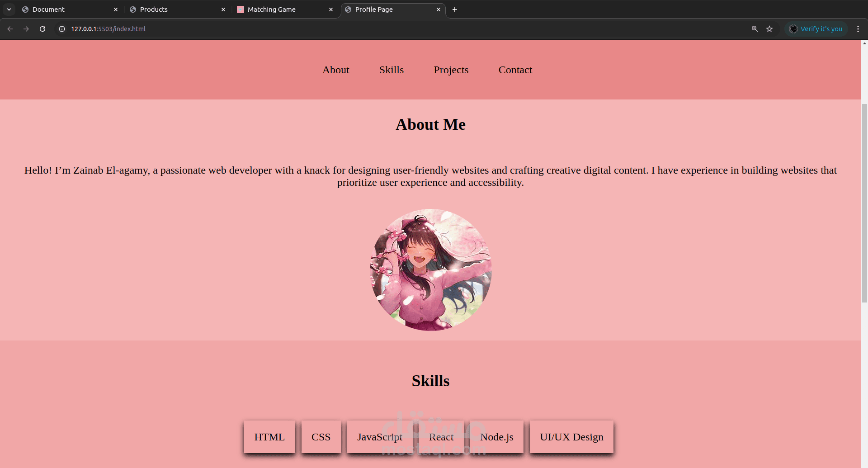Click the Skills section heading
868x468 pixels.
click(x=430, y=381)
